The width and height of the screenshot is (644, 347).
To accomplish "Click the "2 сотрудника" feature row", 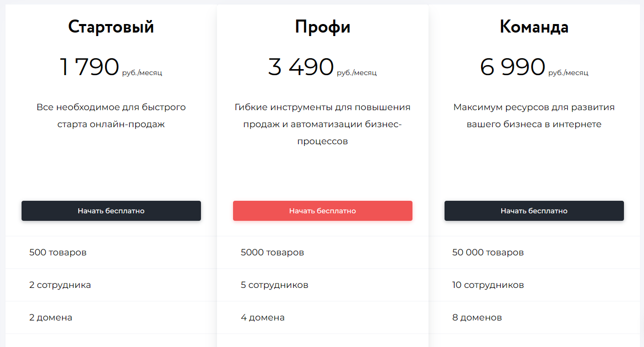I will [x=60, y=285].
